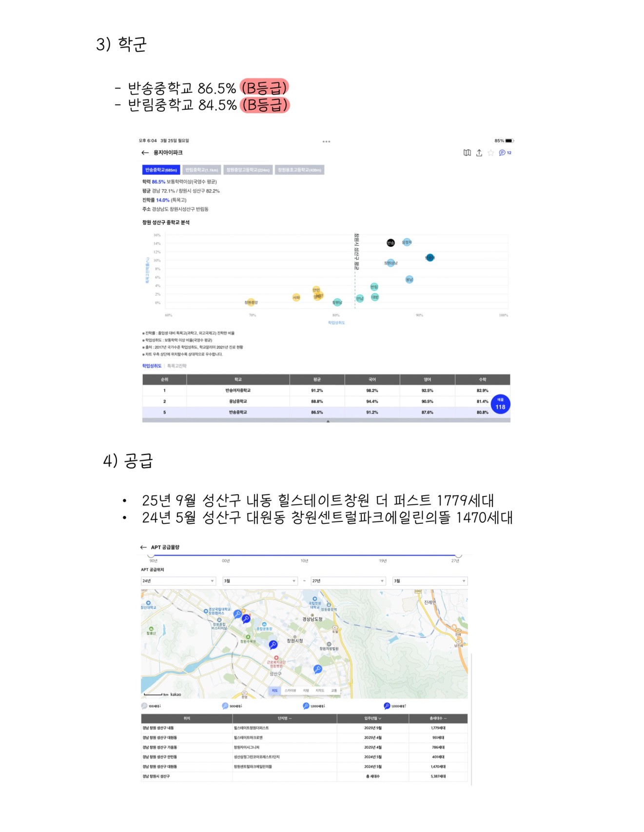Expand the table using the small up arrow
Viewport: 644px width, 832px height.
click(328, 420)
